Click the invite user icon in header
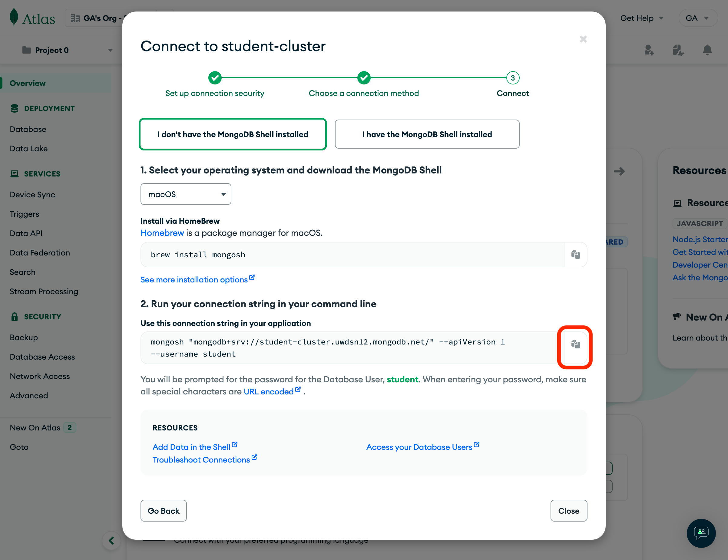The height and width of the screenshot is (560, 728). [649, 50]
